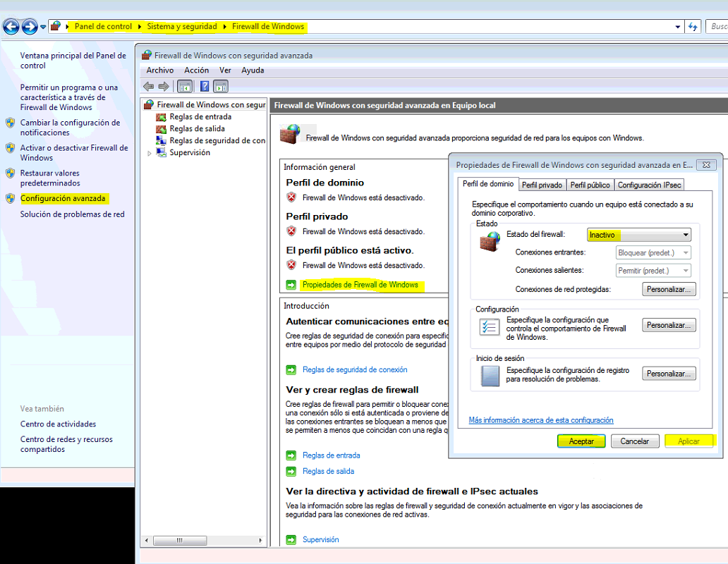Toggle the console tree pane toolbar icon
728x564 pixels.
185,86
